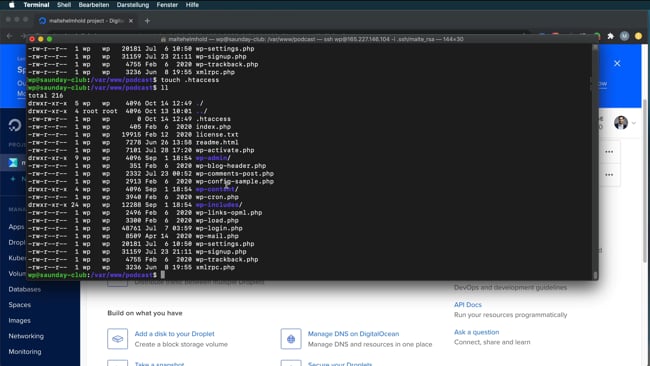Open Images in DigitalOcean sidebar
The height and width of the screenshot is (366, 650).
(19, 320)
